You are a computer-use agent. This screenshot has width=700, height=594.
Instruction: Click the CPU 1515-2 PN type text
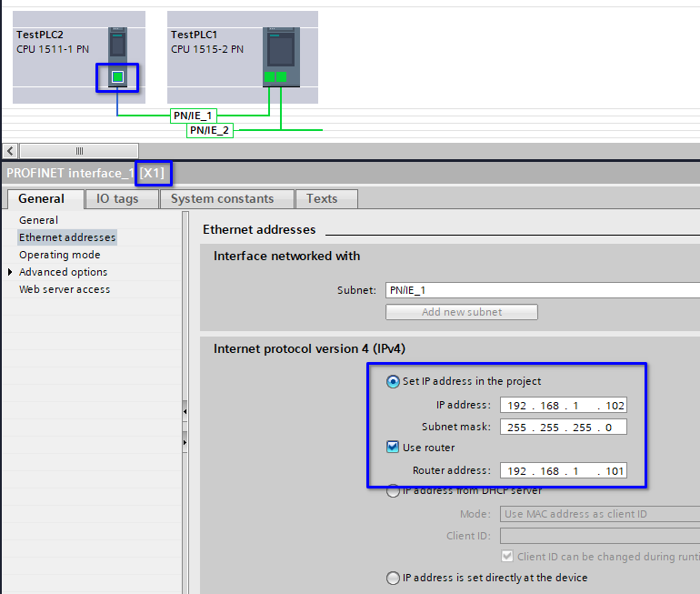point(207,49)
